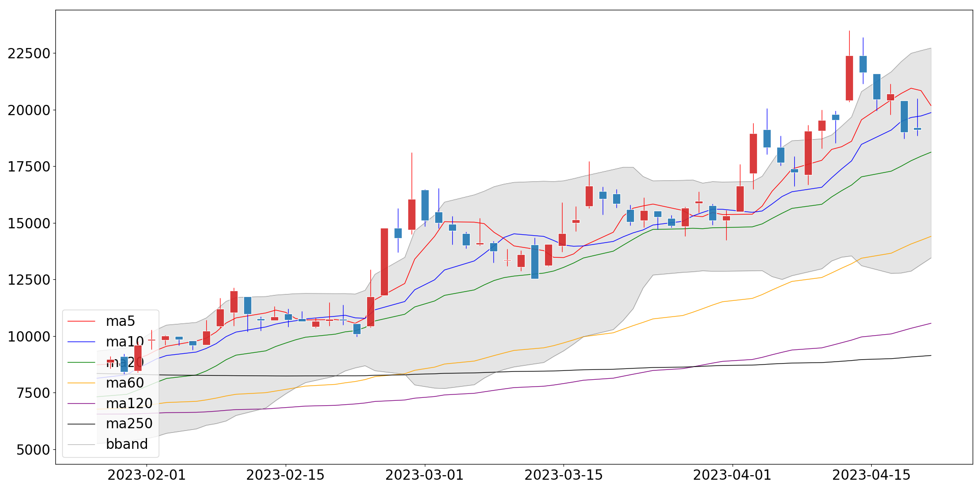Click the y-axis label 10000
This screenshot has width=980, height=490.
(x=29, y=337)
